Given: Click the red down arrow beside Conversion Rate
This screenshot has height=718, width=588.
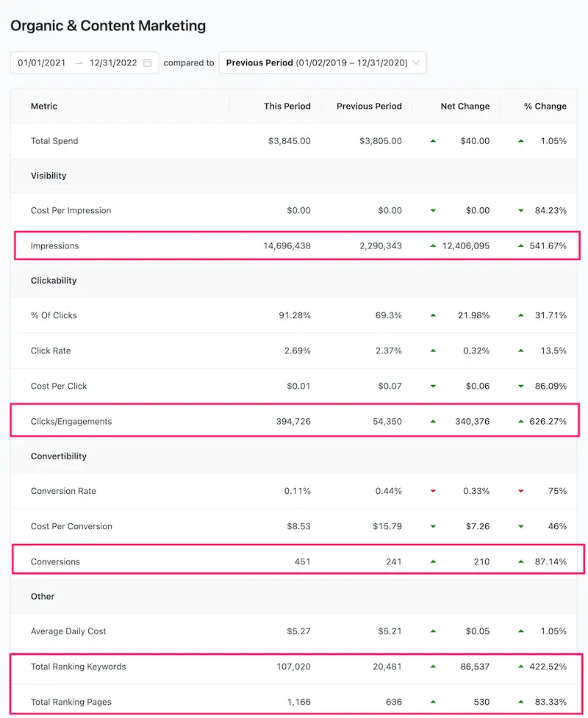Looking at the screenshot, I should (x=433, y=491).
